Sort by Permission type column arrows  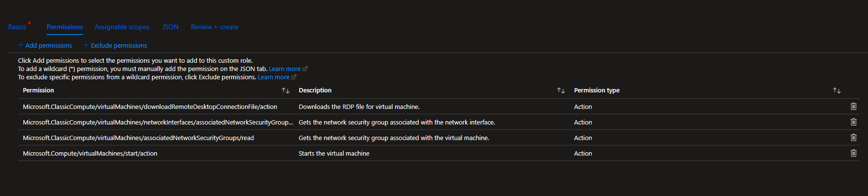pyautogui.click(x=837, y=90)
